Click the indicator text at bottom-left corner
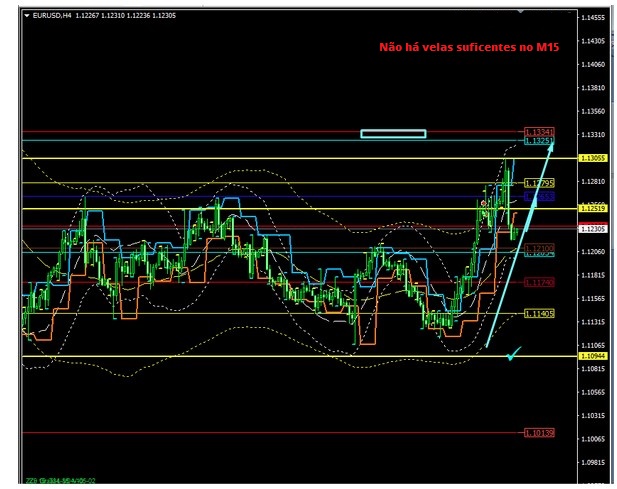617x489 pixels. click(x=62, y=482)
